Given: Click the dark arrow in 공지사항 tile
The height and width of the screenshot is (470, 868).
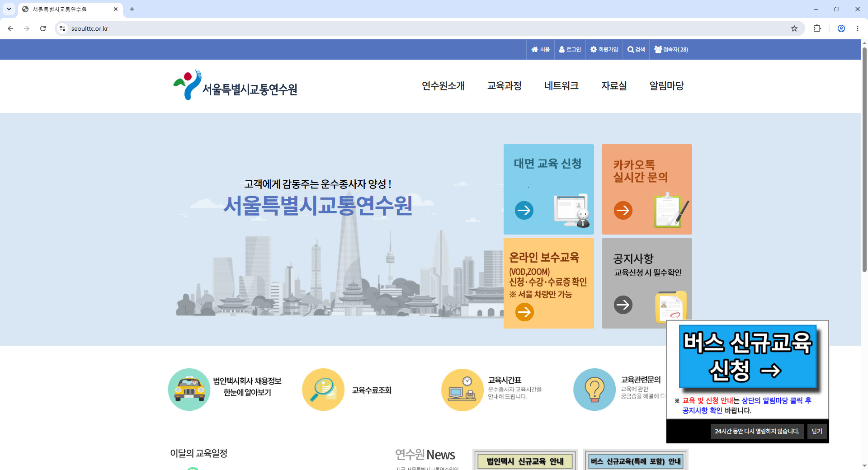Looking at the screenshot, I should pyautogui.click(x=623, y=305).
